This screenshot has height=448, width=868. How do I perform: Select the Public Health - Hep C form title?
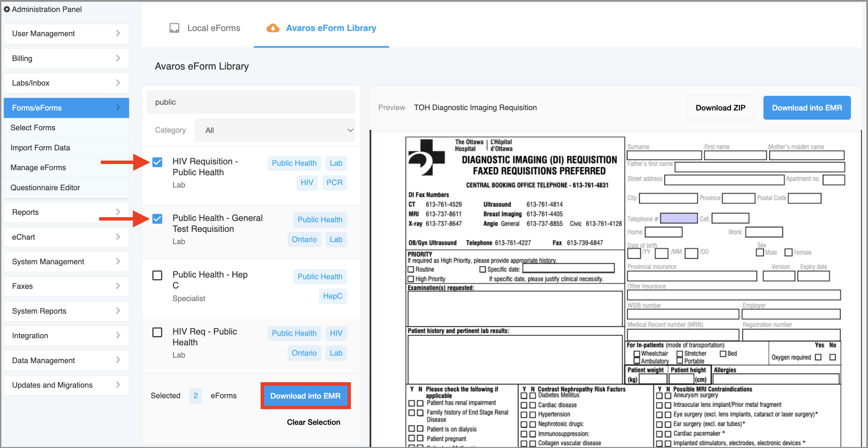210,280
